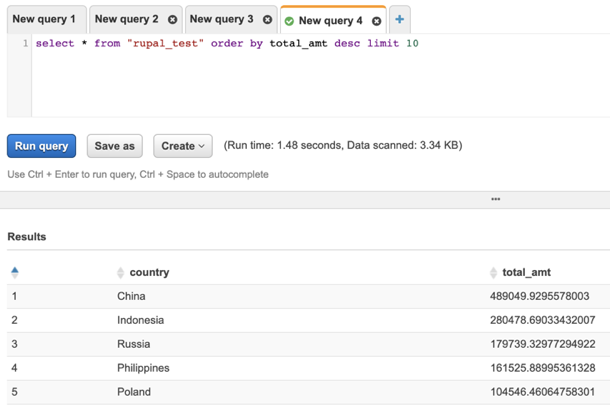Click the run time and data scanned text
Screen dimensions: 610x409
343,145
